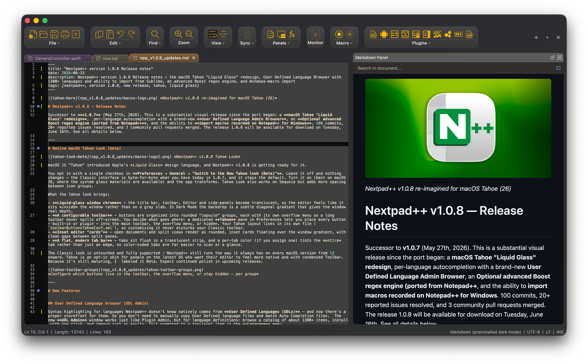Click the X button at toolbar's right end

[558, 37]
